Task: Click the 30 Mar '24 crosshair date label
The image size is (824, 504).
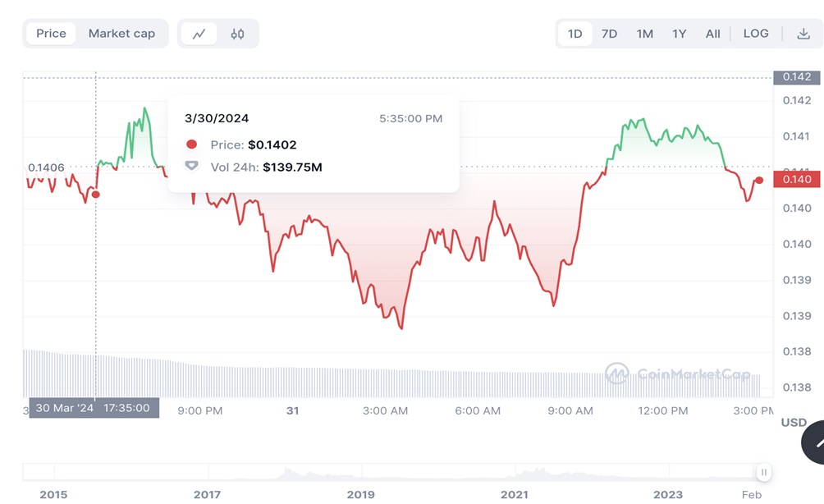Action: [x=94, y=408]
